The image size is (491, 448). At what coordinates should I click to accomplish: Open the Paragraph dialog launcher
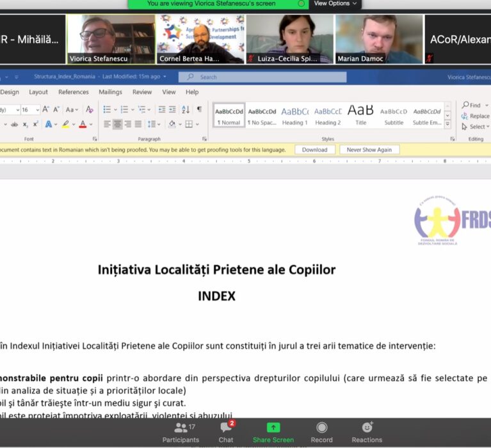pyautogui.click(x=204, y=139)
